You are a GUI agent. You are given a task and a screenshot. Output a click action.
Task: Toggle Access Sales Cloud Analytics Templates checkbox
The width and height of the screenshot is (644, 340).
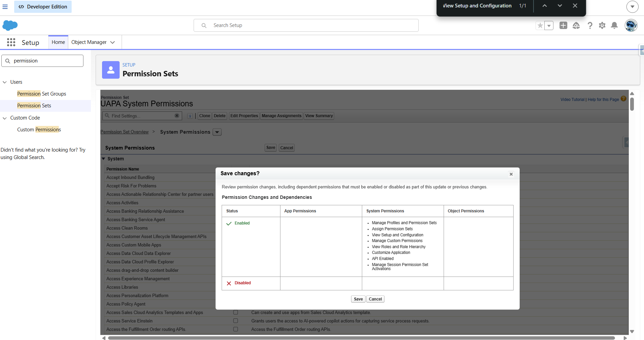[x=236, y=312]
